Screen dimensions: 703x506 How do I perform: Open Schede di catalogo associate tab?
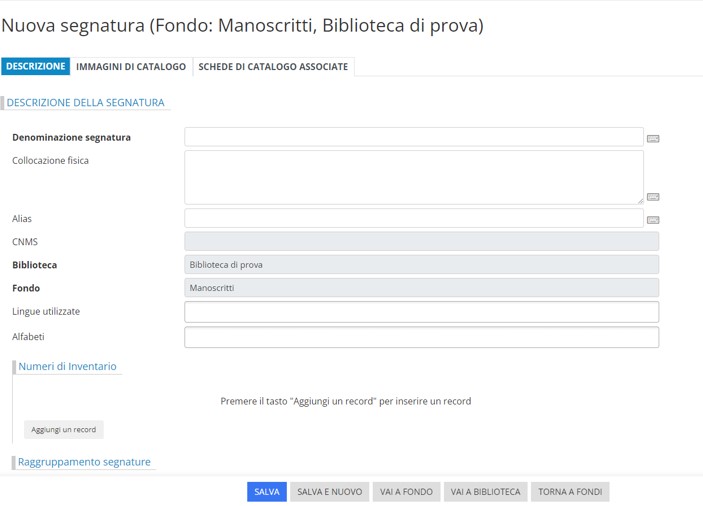tap(273, 67)
